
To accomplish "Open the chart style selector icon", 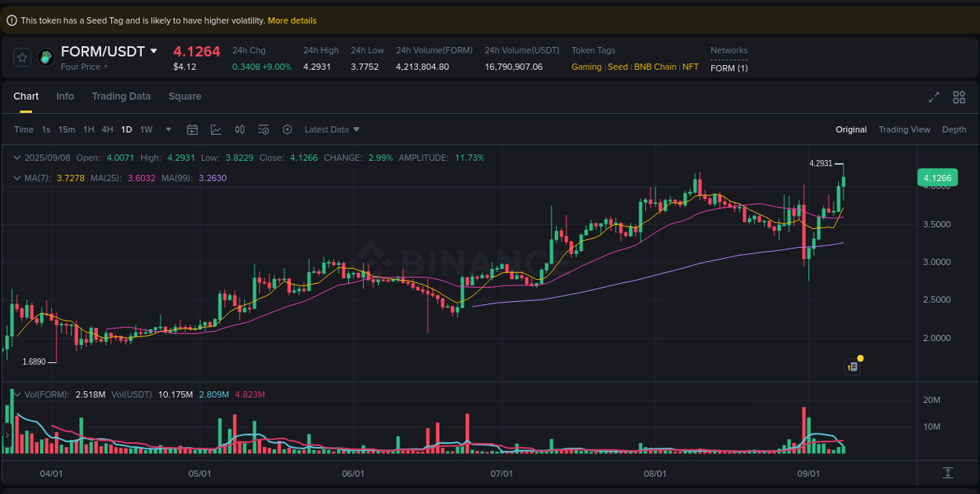I will click(x=216, y=129).
